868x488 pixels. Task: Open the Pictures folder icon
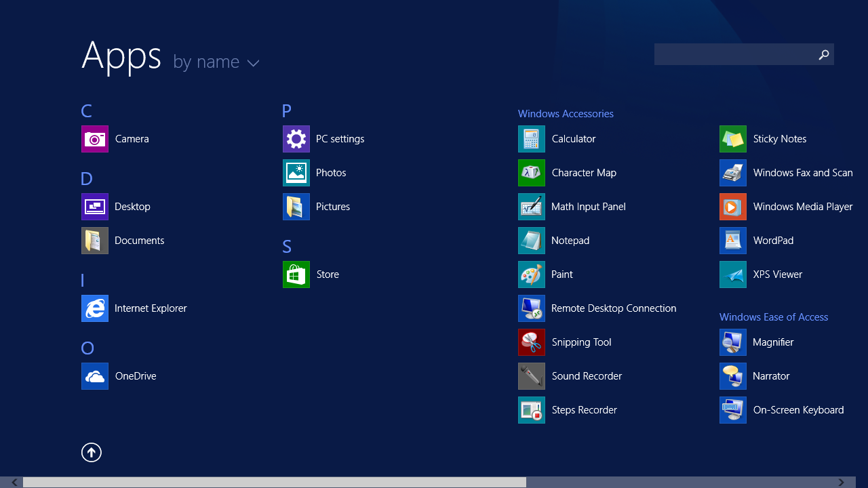click(296, 207)
